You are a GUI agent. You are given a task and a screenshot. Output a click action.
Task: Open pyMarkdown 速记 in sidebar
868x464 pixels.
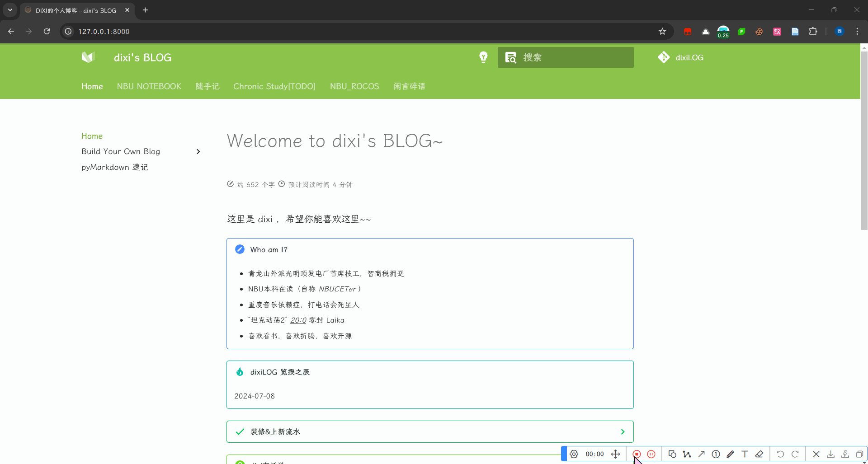[115, 167]
